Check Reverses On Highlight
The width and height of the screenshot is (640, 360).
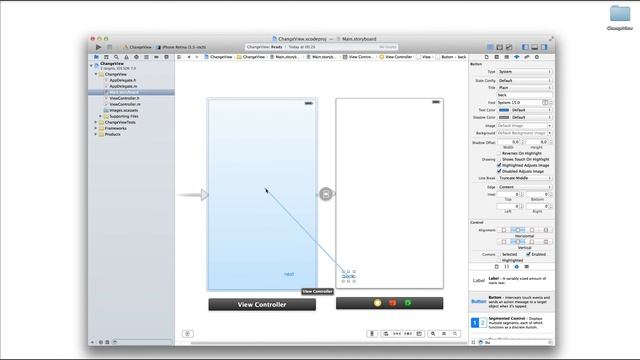click(499, 153)
